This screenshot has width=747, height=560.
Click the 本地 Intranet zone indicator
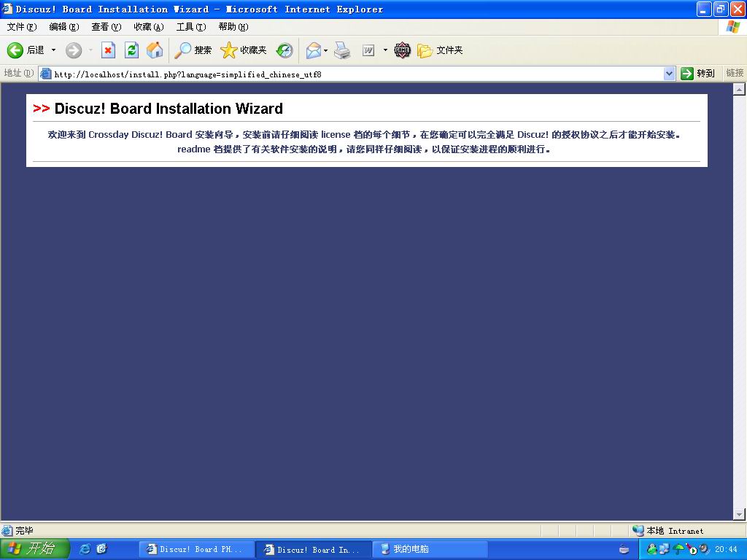[669, 531]
